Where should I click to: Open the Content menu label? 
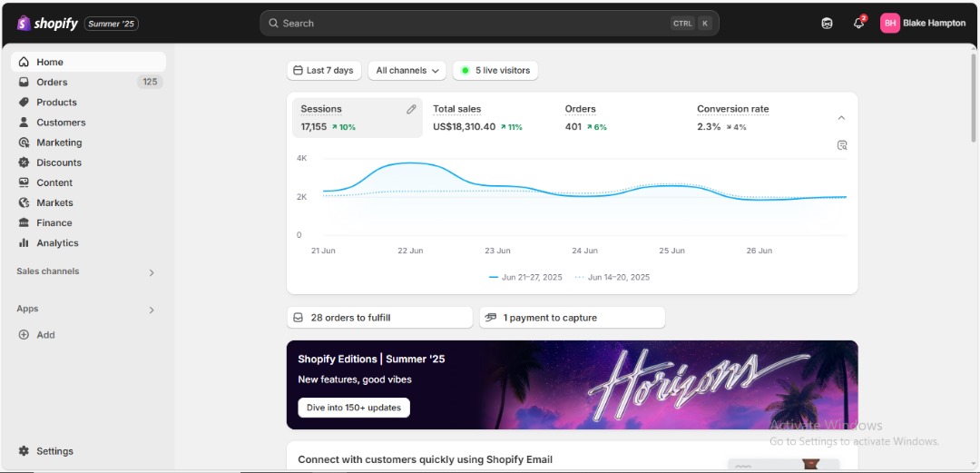pos(54,182)
